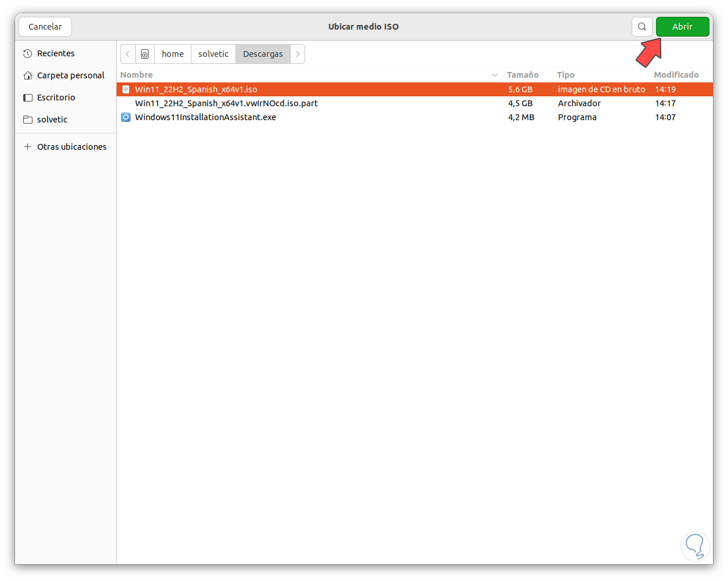Click the path bar forward chevron
Viewport: 728px width, 581px height.
click(298, 54)
